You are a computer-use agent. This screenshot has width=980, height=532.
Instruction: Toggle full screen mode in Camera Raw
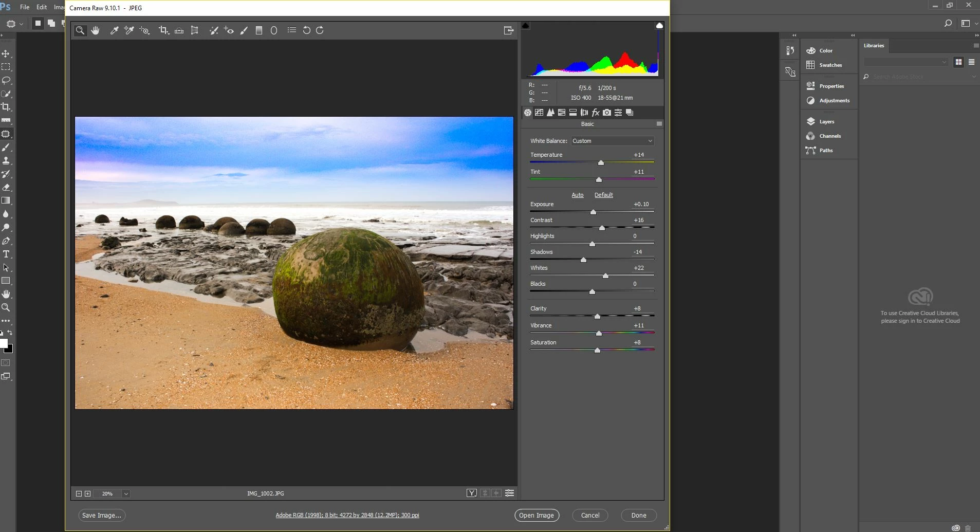[x=508, y=30]
